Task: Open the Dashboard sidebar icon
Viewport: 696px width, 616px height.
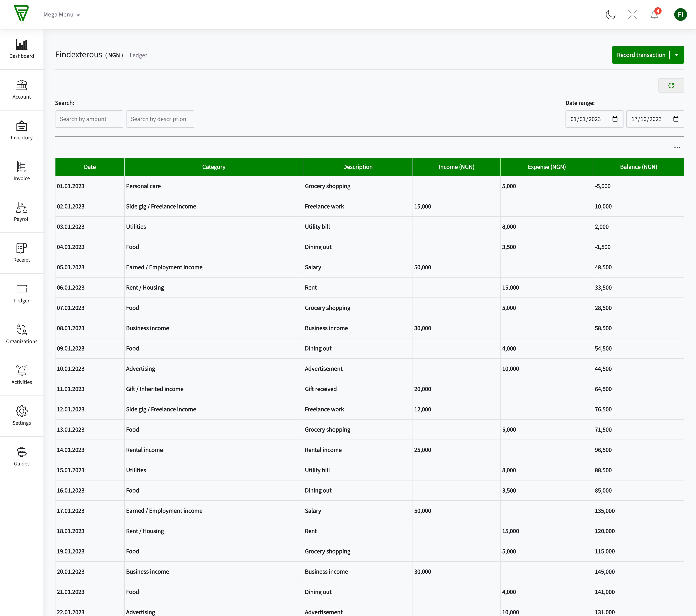Action: (x=21, y=49)
